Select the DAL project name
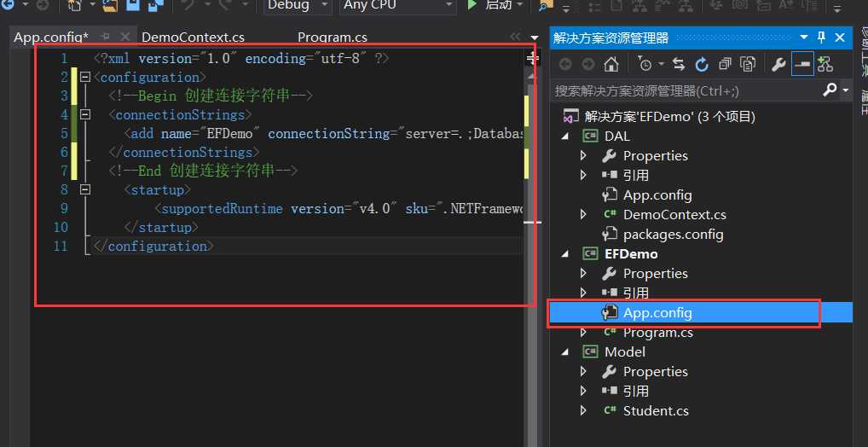Image resolution: width=868 pixels, height=447 pixels. point(617,136)
